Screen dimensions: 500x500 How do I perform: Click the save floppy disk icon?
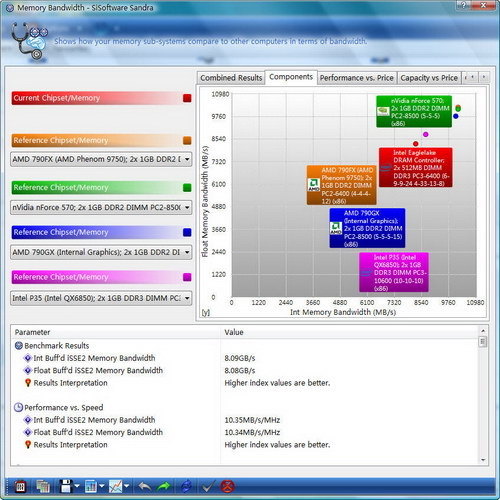click(x=66, y=486)
